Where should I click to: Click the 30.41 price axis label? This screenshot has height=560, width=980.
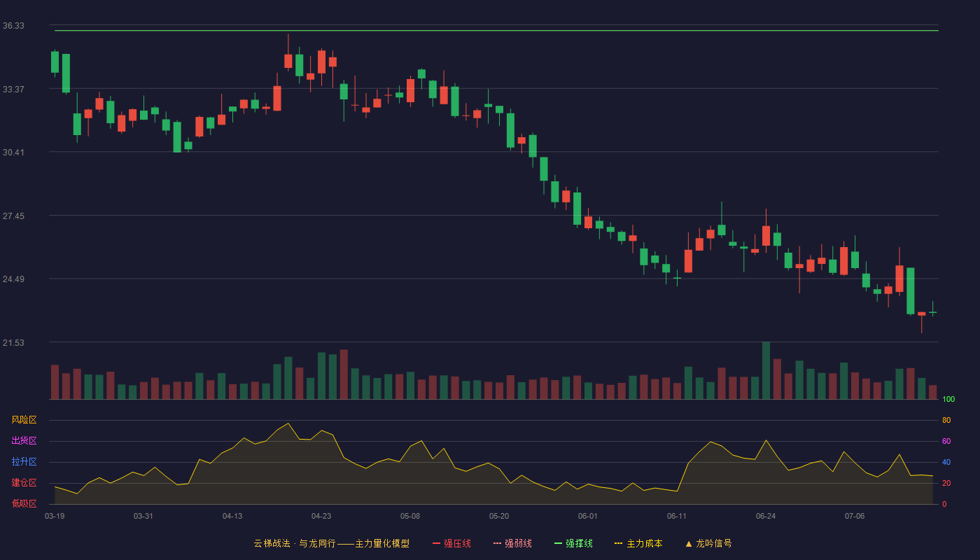tap(13, 153)
